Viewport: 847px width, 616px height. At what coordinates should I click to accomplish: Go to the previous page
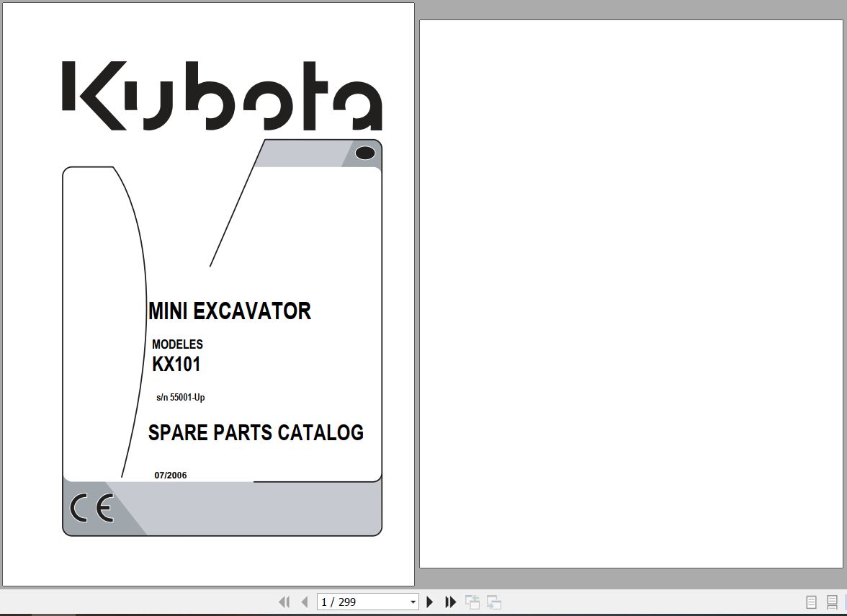305,602
